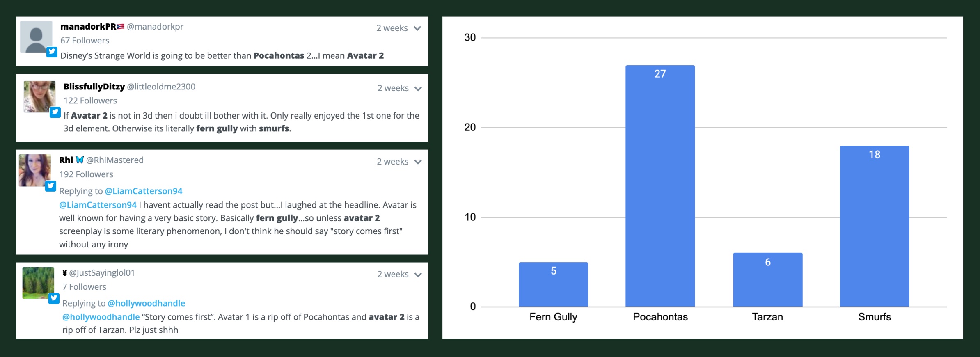Viewport: 980px width, 357px height.
Task: Open JustSayinglol01's forest profile picture
Action: [x=38, y=283]
